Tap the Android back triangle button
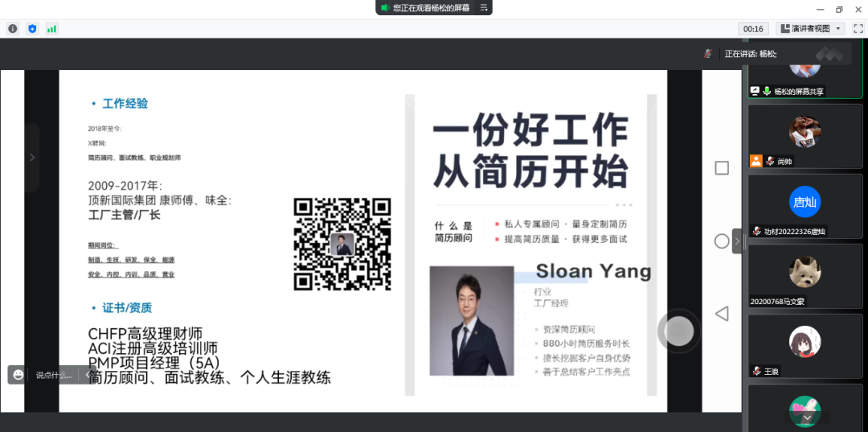 [722, 314]
